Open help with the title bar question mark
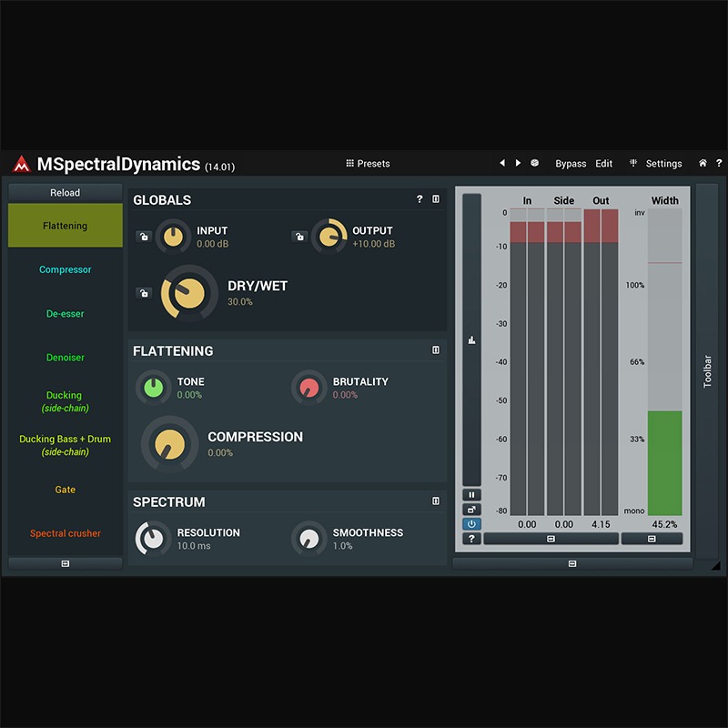This screenshot has width=728, height=728. (719, 163)
